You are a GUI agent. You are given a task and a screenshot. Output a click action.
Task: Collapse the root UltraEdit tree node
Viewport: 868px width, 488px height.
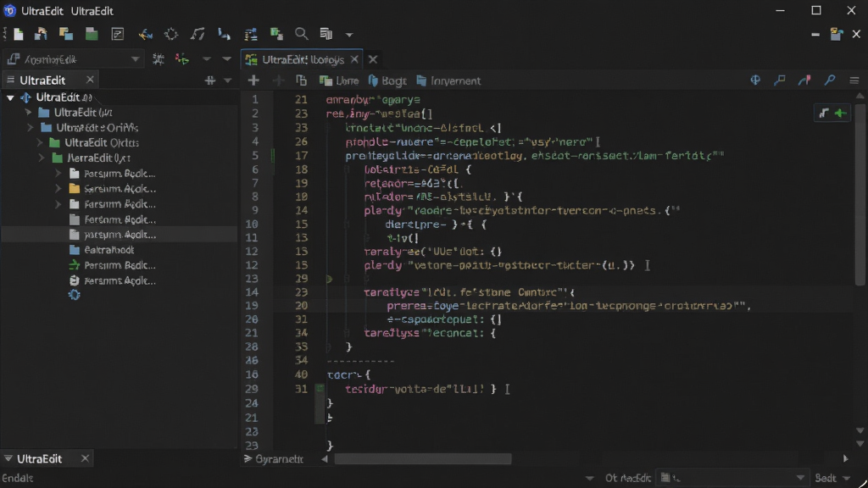tap(10, 97)
